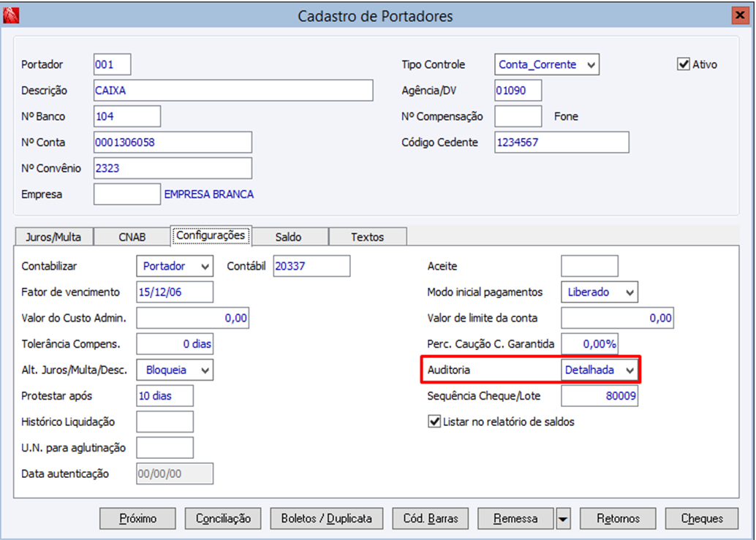
Task: Expand the Auditoria dropdown
Action: click(600, 370)
